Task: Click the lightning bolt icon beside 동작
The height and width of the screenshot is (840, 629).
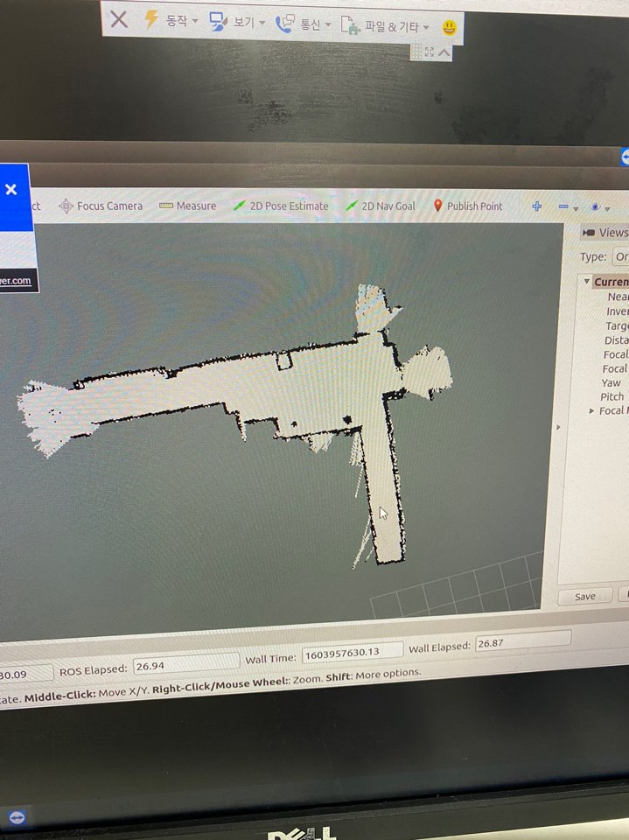Action: (x=151, y=20)
